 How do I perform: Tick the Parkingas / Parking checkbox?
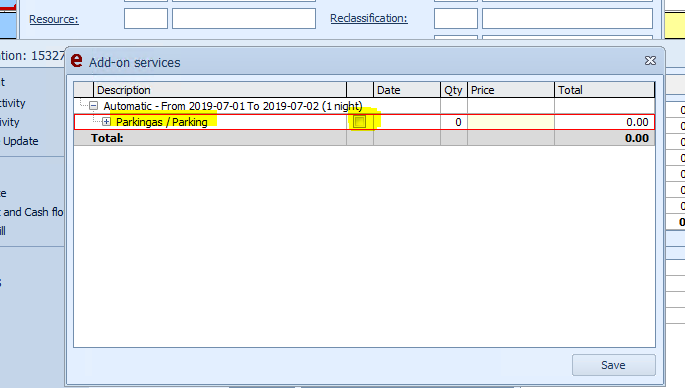pos(360,122)
